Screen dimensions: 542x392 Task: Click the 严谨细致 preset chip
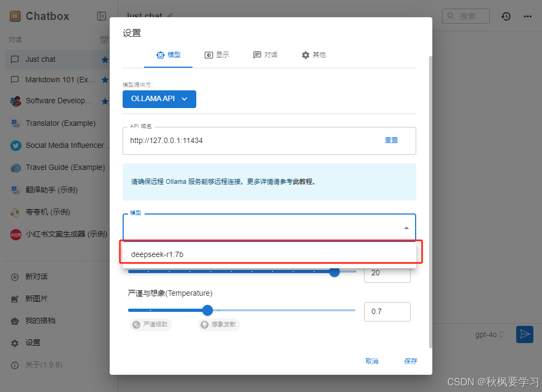click(151, 325)
